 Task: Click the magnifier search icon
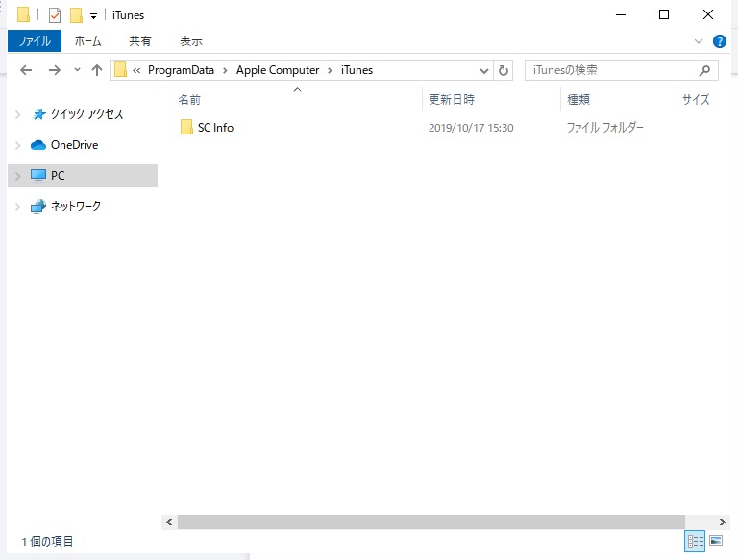704,70
